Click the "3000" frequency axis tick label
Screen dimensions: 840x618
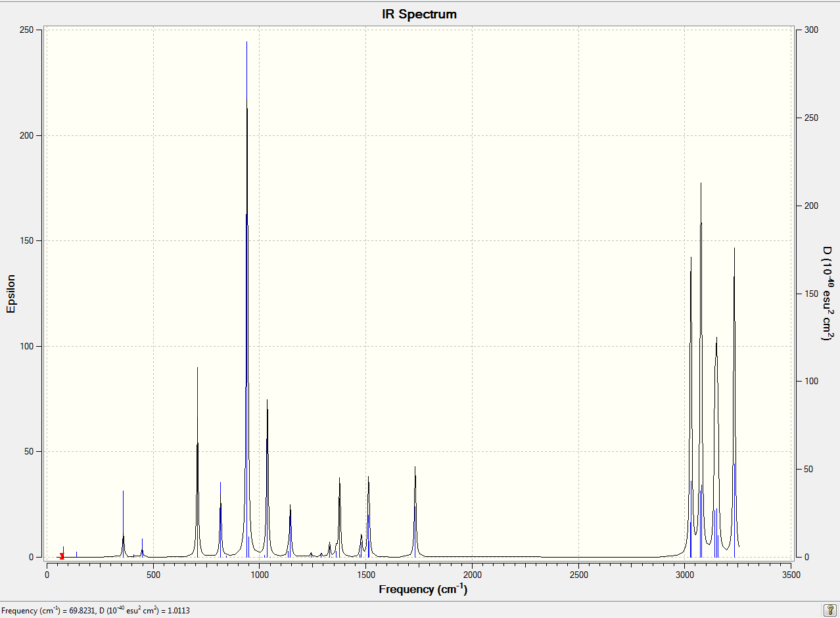click(x=685, y=575)
